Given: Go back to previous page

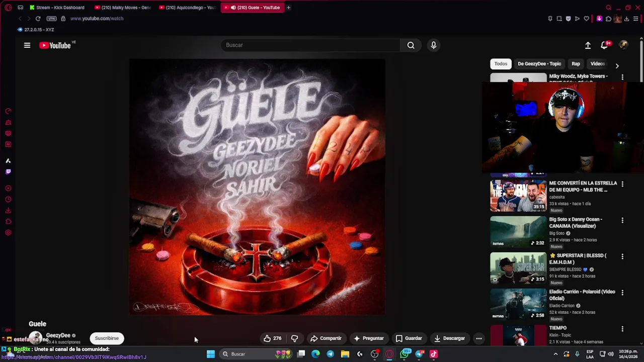Looking at the screenshot, I should pos(20,19).
